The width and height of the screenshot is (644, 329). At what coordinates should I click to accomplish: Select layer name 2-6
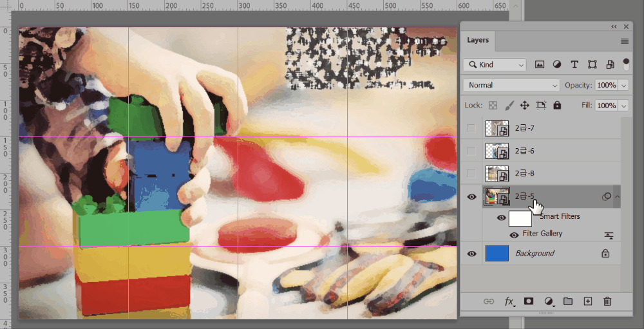(x=525, y=151)
